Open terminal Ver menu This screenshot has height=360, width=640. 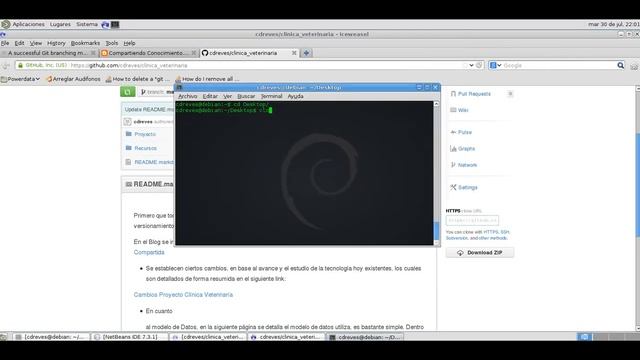(227, 96)
